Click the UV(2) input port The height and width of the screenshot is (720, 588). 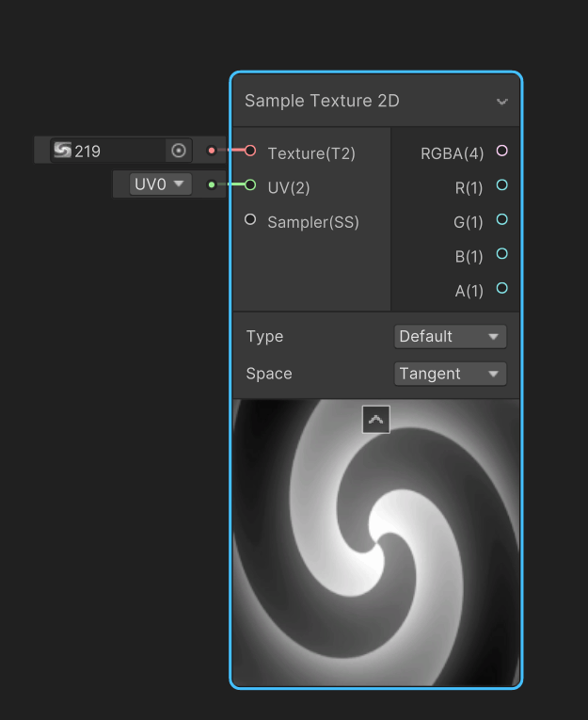click(250, 184)
